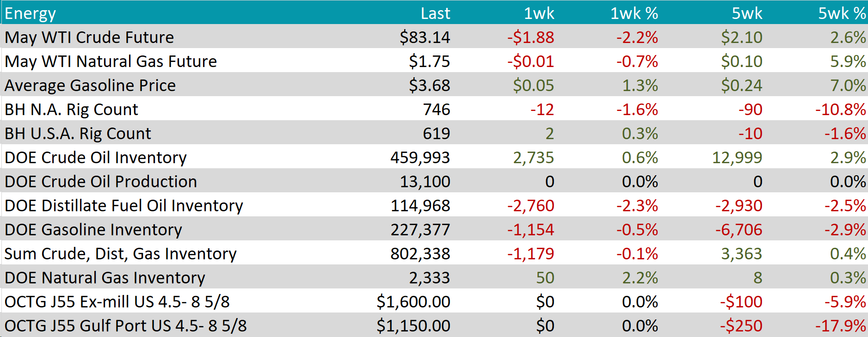Select the Average Gasoline Price cell

(x=90, y=86)
